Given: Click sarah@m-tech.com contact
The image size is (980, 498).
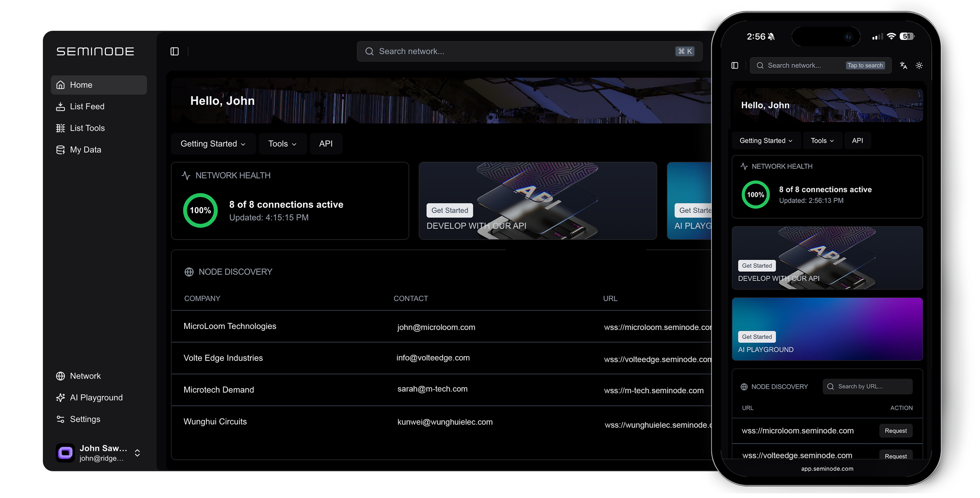Looking at the screenshot, I should 432,389.
